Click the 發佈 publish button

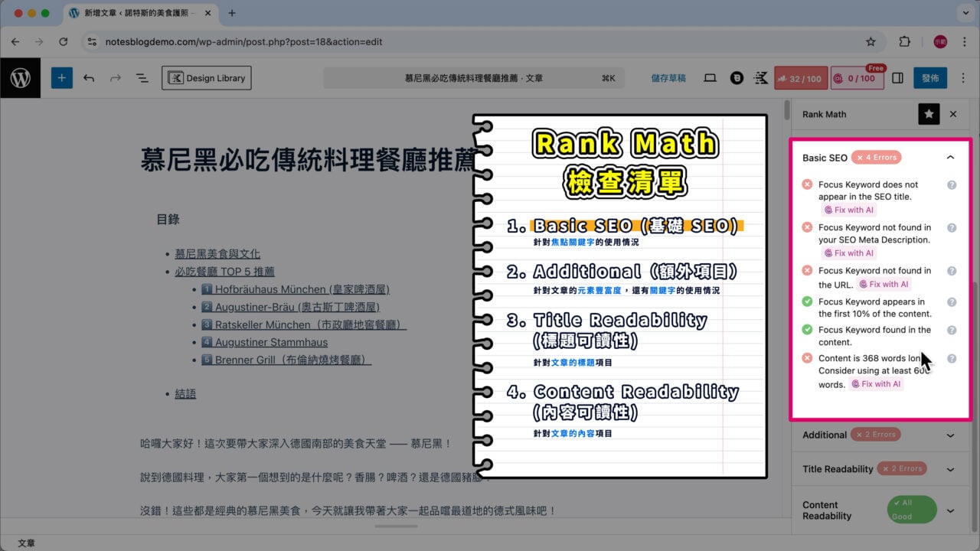tap(930, 77)
